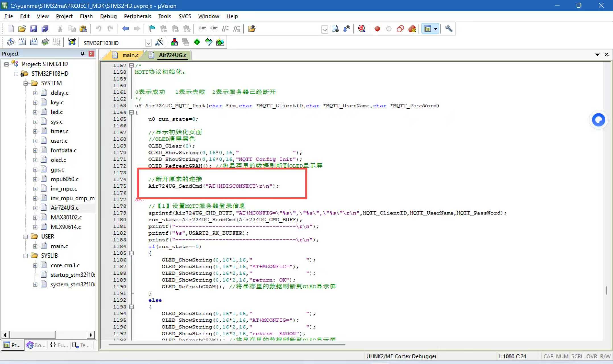The width and height of the screenshot is (613, 364).
Task: Open Options for Target magic wand
Action: click(159, 42)
